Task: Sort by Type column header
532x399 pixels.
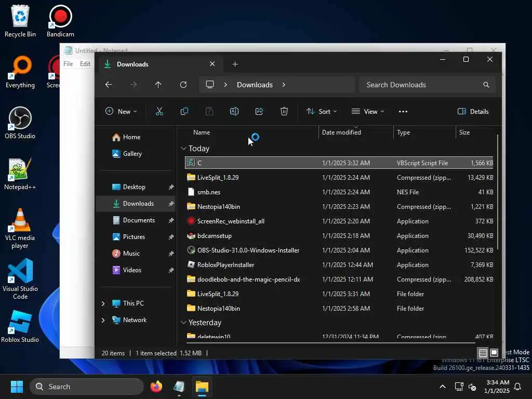Action: [x=424, y=132]
